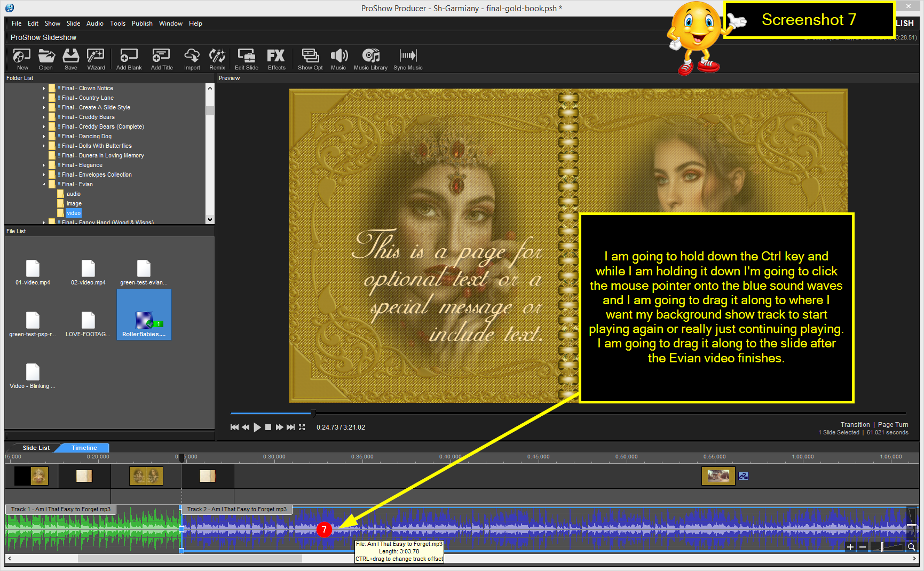
Task: Save the show using Save icon
Action: [x=70, y=59]
